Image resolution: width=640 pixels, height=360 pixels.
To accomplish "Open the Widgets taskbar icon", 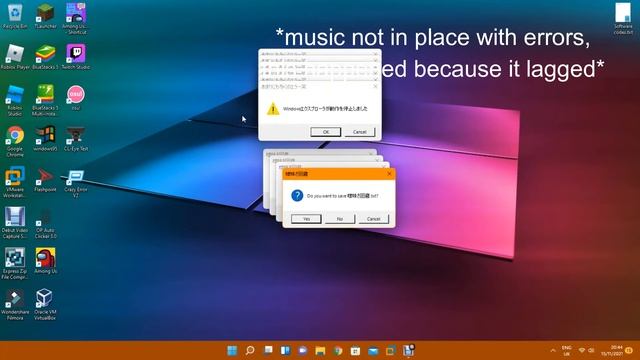I will pos(285,351).
